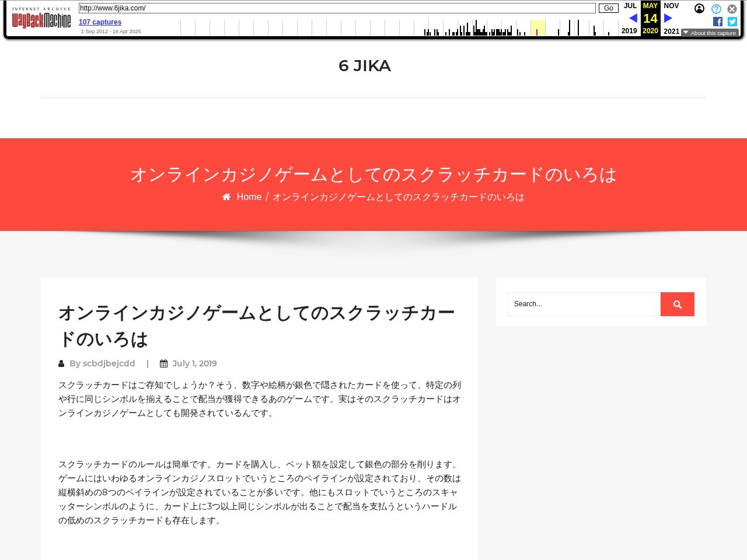Screen dimensions: 747x560
Task: Share capture on Facebook
Action: coord(718,22)
